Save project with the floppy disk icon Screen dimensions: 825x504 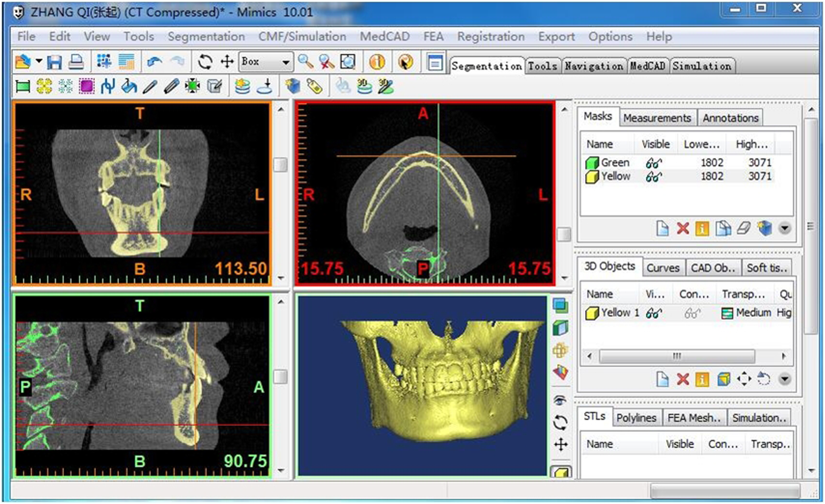pos(54,62)
